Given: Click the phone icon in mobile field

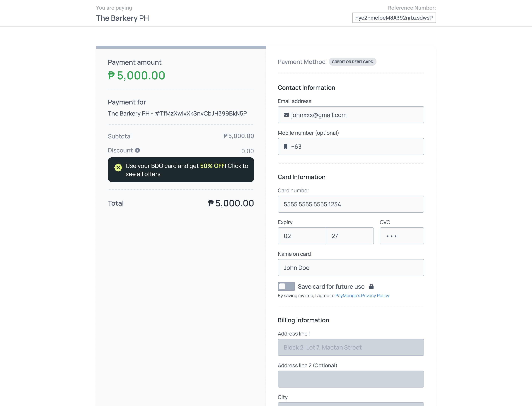Looking at the screenshot, I should tap(285, 147).
